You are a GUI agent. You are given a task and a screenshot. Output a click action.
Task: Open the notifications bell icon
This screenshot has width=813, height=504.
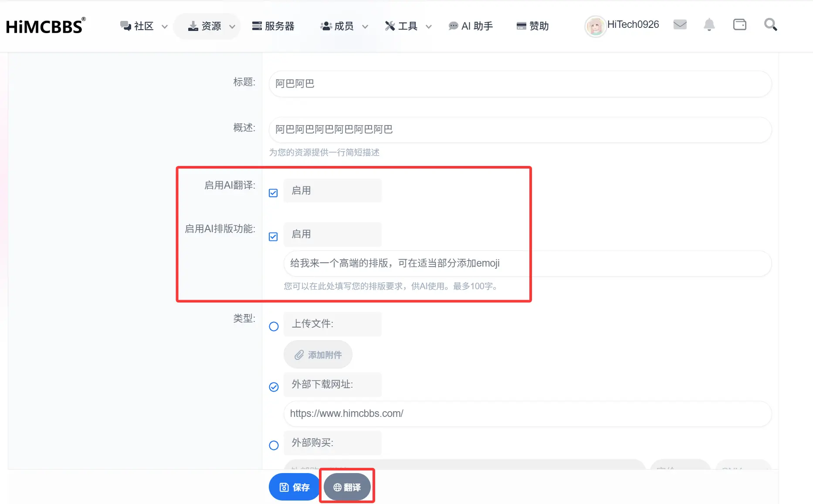click(709, 25)
